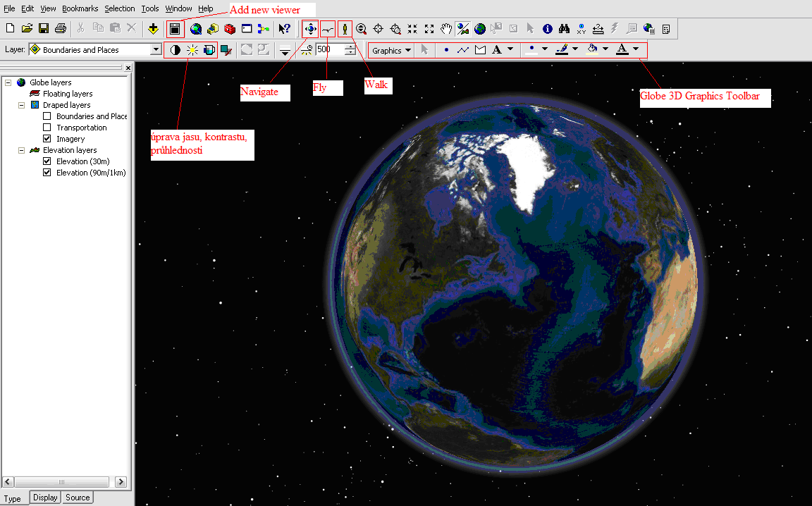812x506 pixels.
Task: Select the Fly tool
Action: 327,30
